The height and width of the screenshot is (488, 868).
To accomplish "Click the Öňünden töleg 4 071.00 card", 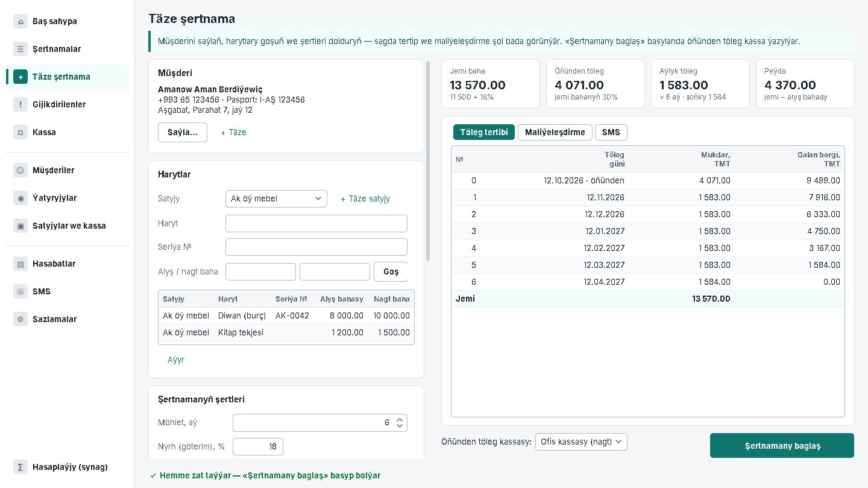I will coord(596,84).
